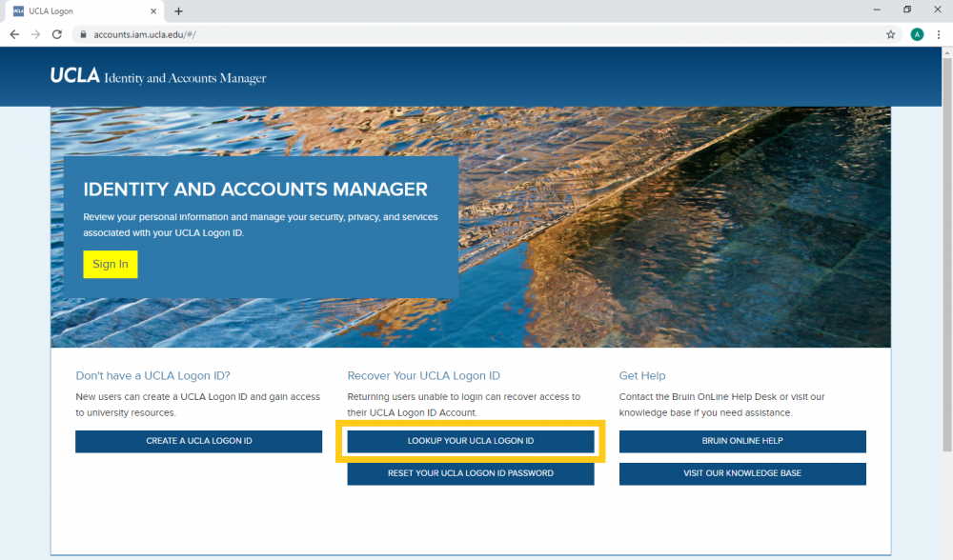Click the UCLA logo in the header

pos(75,76)
